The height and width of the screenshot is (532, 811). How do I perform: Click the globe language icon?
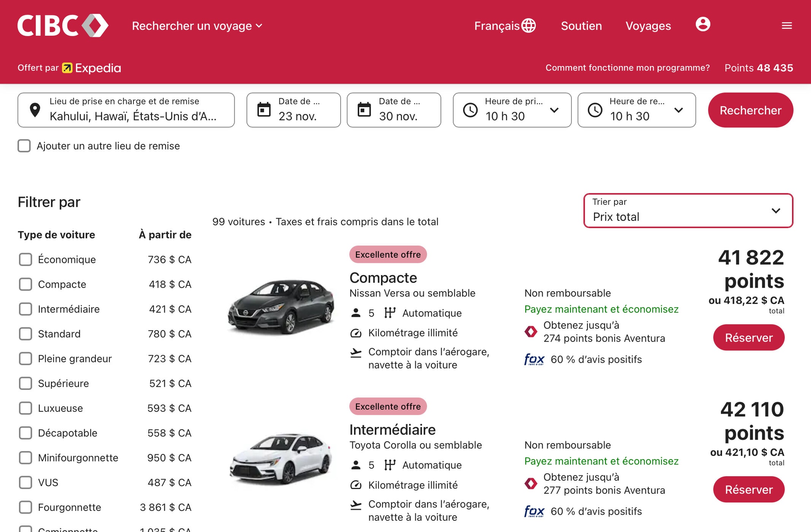pyautogui.click(x=528, y=25)
